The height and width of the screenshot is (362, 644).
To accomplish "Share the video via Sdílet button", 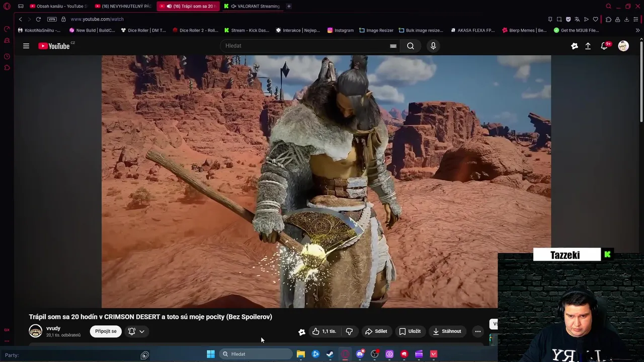I will tap(376, 331).
